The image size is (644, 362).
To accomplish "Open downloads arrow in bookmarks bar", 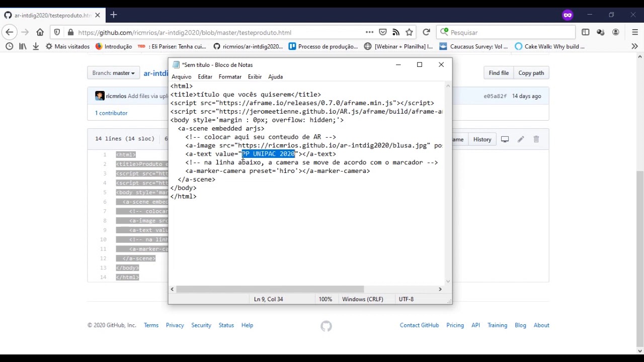I will 36,46.
